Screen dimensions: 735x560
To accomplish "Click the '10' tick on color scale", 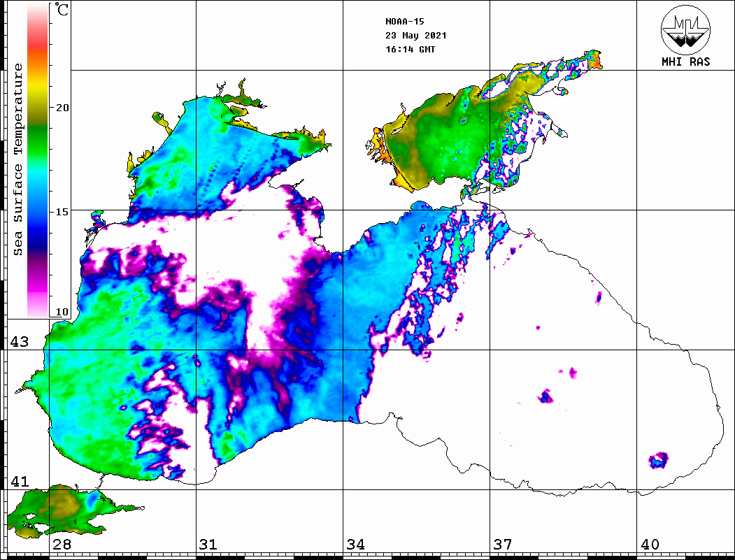I will 62,312.
